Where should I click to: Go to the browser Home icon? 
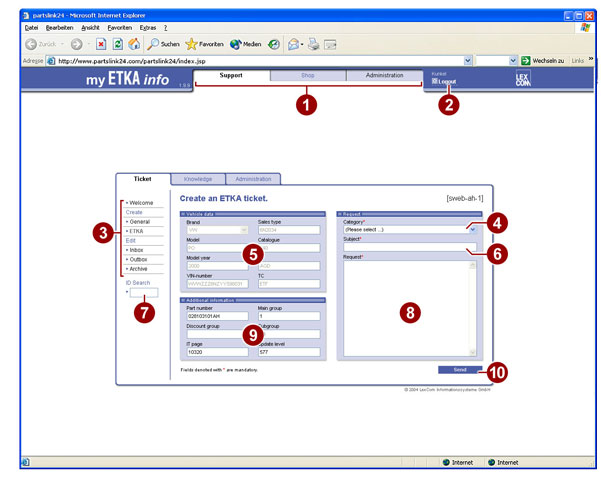pyautogui.click(x=134, y=44)
